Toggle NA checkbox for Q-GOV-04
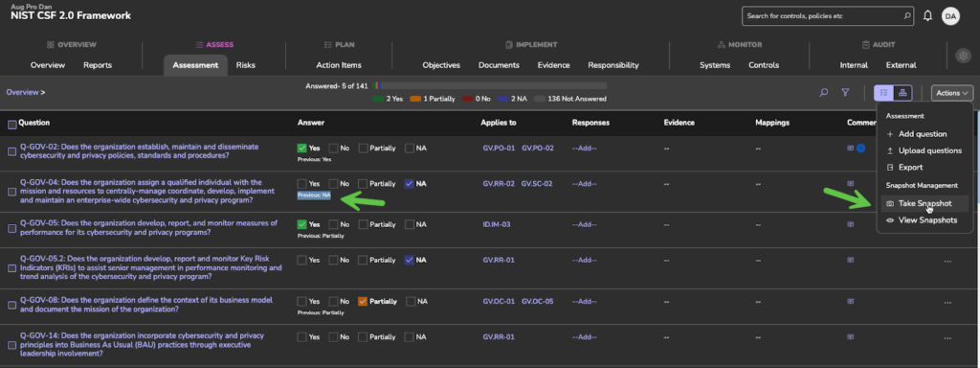 pyautogui.click(x=410, y=184)
